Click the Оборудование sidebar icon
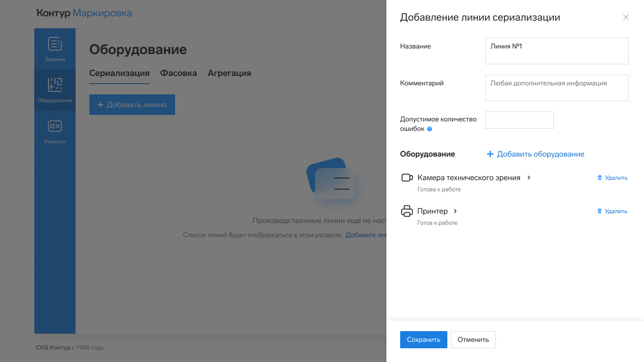Screen dimensions: 644x362 [x=55, y=85]
